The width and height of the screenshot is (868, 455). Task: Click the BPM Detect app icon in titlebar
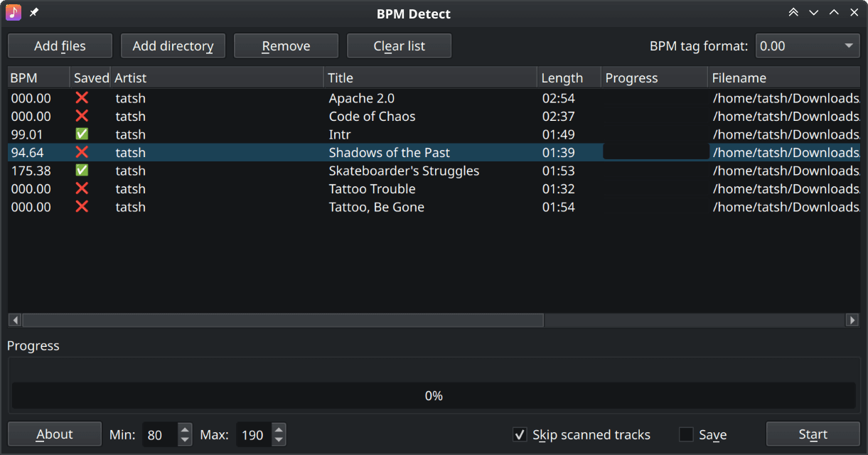(x=14, y=13)
